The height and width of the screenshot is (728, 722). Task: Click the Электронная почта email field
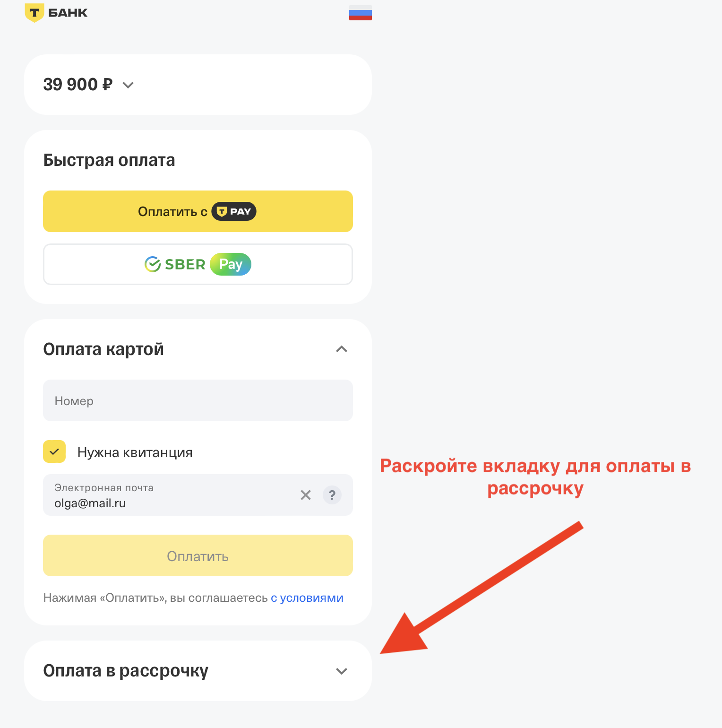pyautogui.click(x=170, y=495)
